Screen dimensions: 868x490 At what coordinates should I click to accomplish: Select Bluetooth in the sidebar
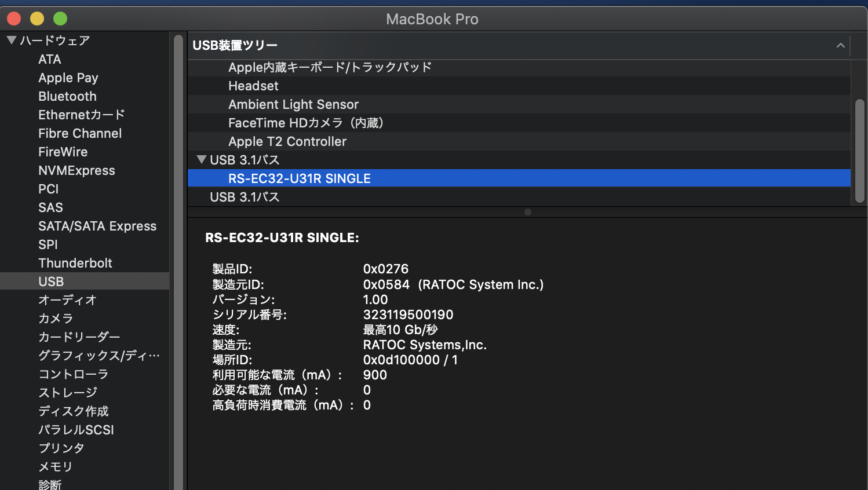pyautogui.click(x=67, y=96)
